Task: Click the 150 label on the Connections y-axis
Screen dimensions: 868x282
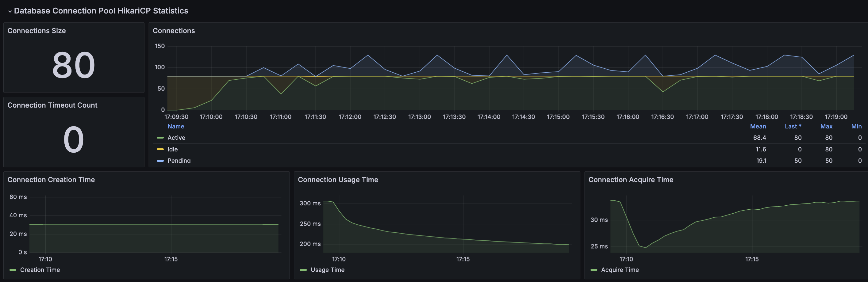Action: click(160, 46)
